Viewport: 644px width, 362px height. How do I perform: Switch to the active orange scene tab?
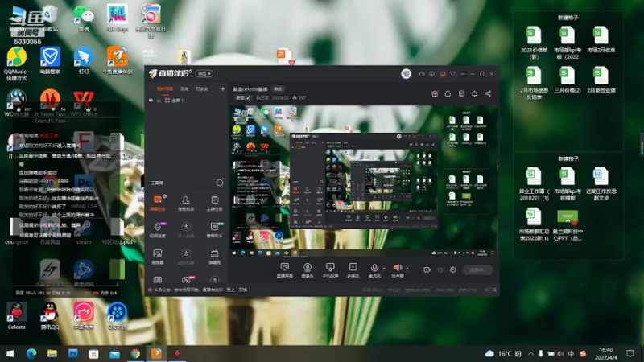pos(165,88)
